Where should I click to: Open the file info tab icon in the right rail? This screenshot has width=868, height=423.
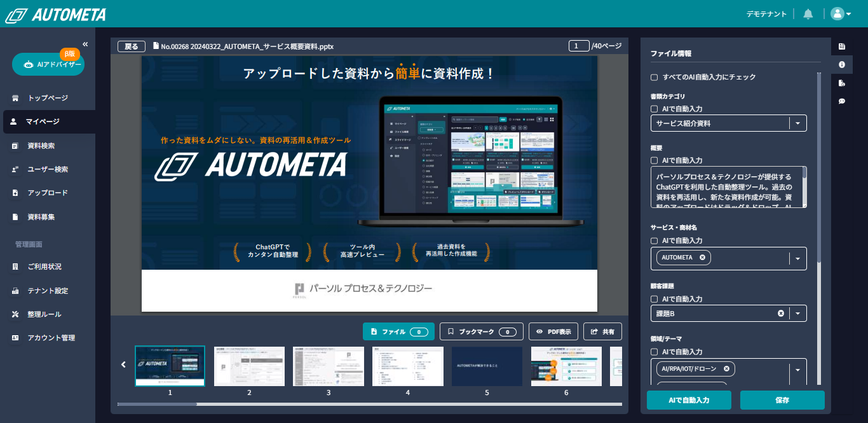842,64
